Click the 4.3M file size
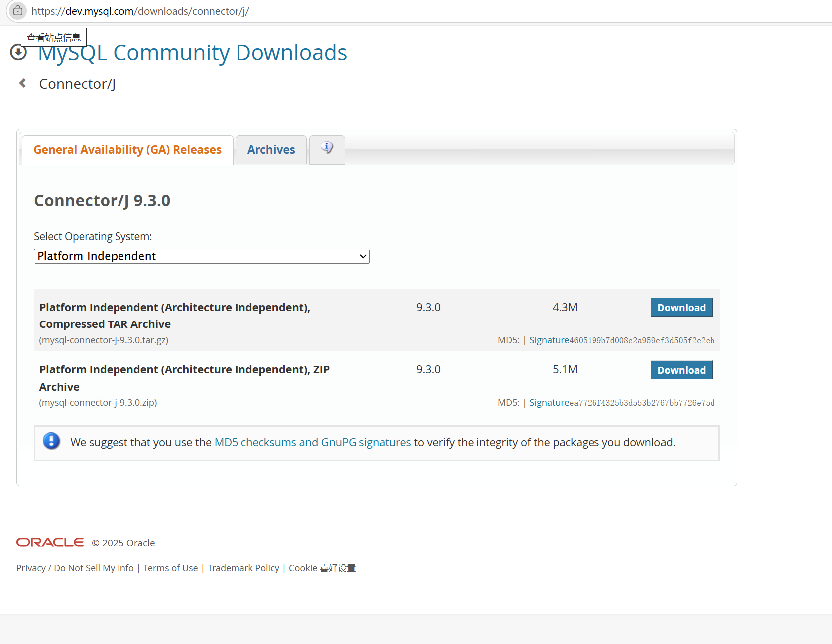The width and height of the screenshot is (832, 644). 565,307
